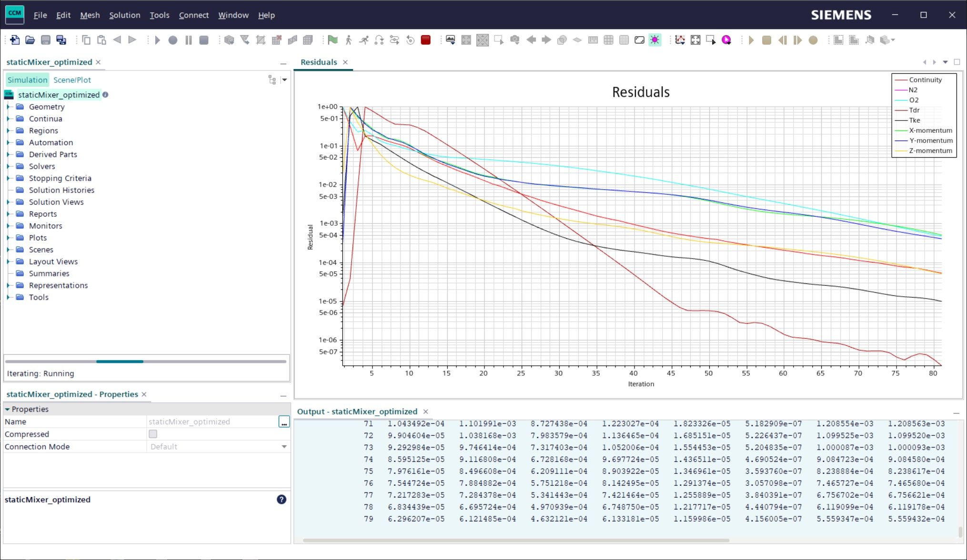The height and width of the screenshot is (560, 967).
Task: Close the Residuals tab
Action: click(x=345, y=62)
